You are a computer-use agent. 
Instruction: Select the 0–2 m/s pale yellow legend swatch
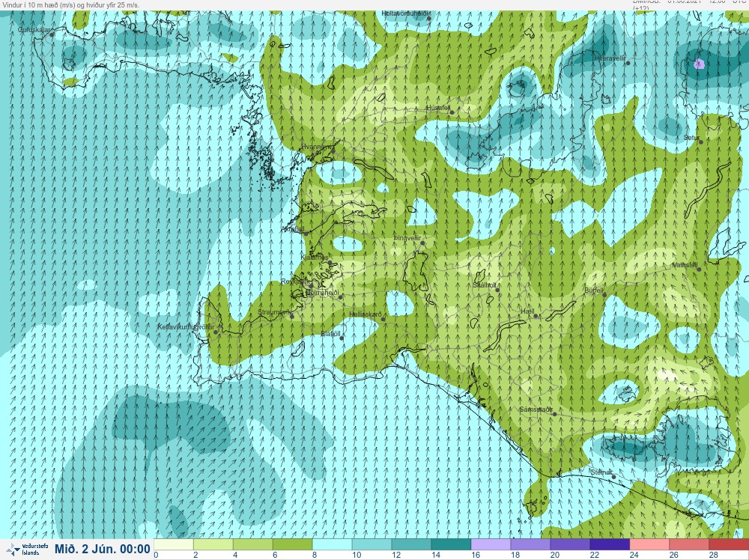point(174,545)
